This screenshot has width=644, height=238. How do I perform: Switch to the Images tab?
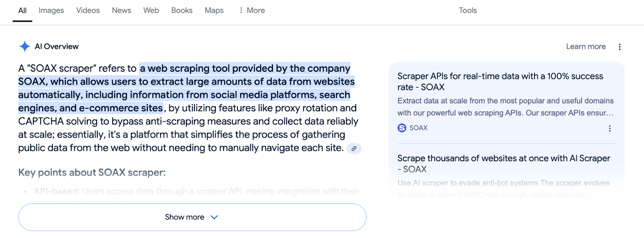[51, 10]
